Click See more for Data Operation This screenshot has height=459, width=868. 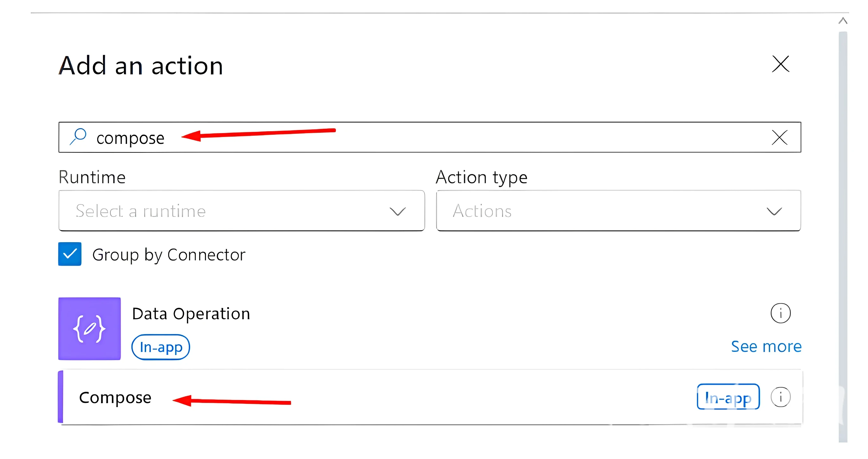(766, 346)
